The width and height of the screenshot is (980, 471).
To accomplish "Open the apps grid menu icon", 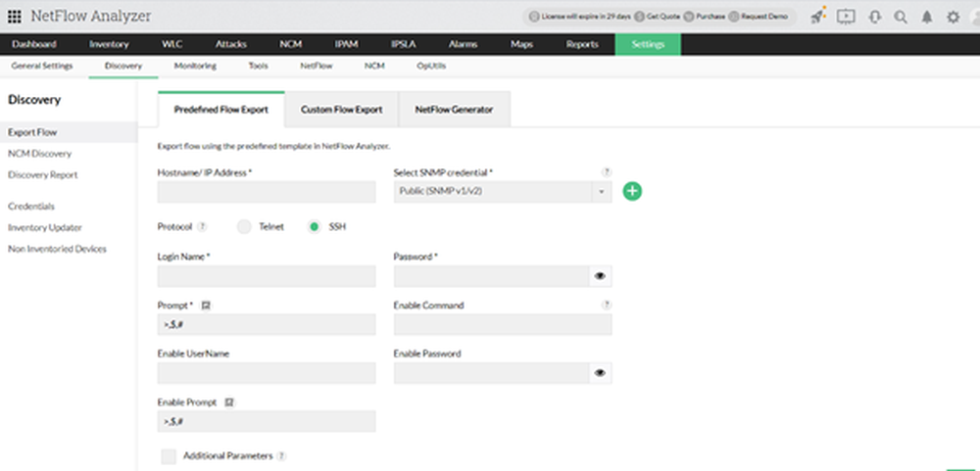I will pos(14,17).
